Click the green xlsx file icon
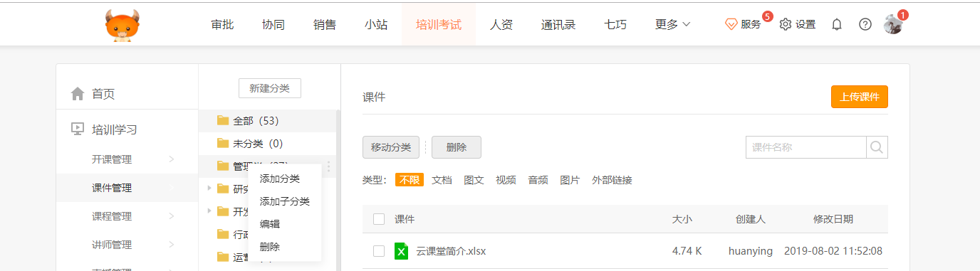Image resolution: width=980 pixels, height=271 pixels. 402,251
